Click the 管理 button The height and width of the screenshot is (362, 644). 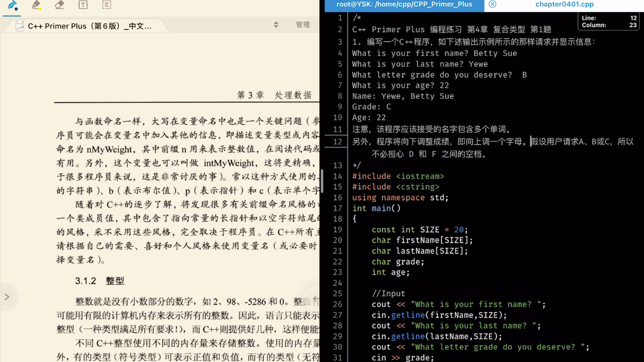303,25
